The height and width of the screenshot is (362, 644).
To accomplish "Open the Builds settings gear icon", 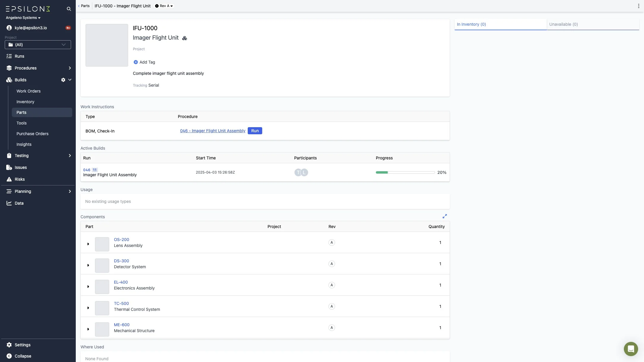I will tap(63, 80).
